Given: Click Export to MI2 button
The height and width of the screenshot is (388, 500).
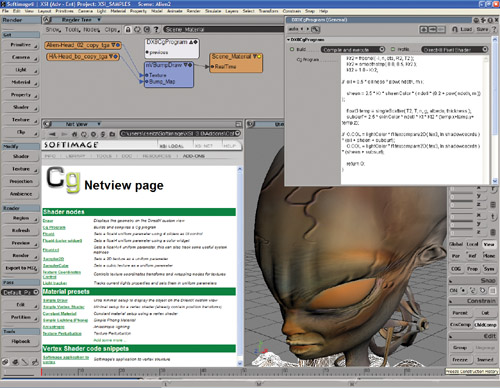Looking at the screenshot, I should (21, 268).
